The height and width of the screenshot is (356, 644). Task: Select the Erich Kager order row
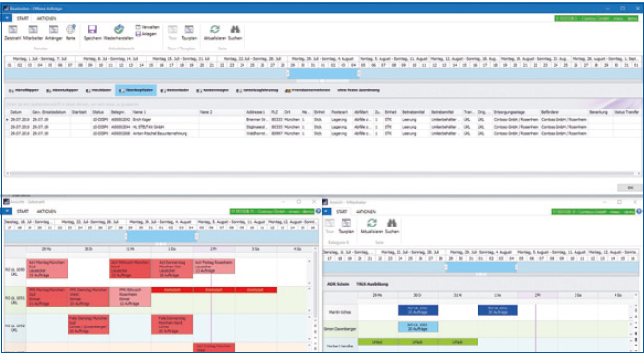pyautogui.click(x=322, y=119)
